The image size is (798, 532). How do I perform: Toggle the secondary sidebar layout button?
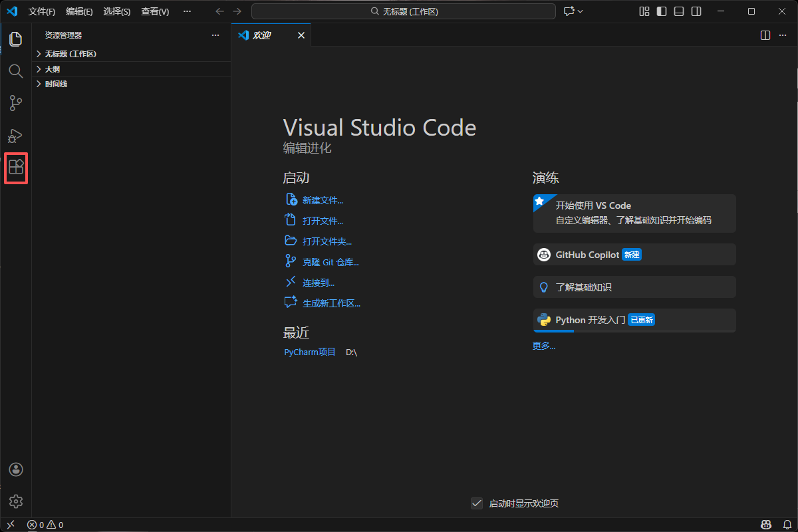click(x=696, y=11)
